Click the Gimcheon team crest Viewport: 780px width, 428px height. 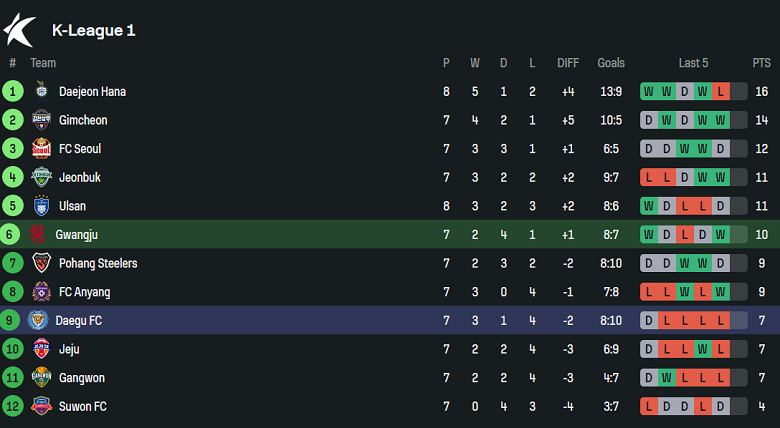41,120
